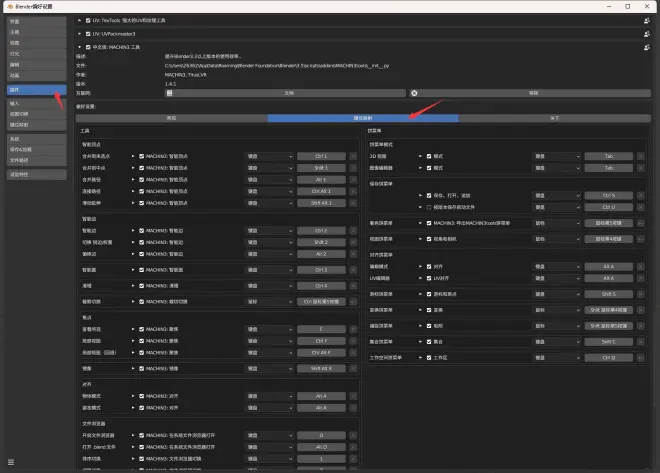Clear the Ctrl U shortcut with its X button
This screenshot has width=660, height=473.
coord(641,207)
